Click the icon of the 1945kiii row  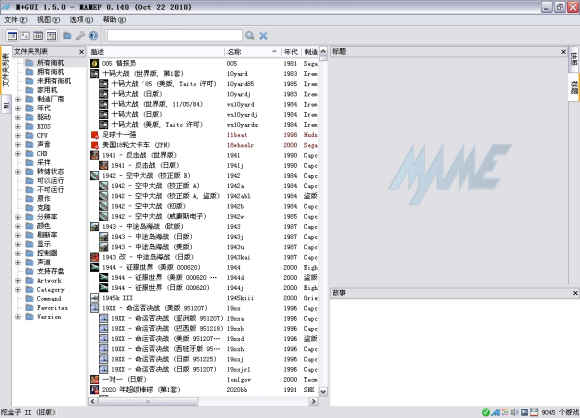[95, 298]
